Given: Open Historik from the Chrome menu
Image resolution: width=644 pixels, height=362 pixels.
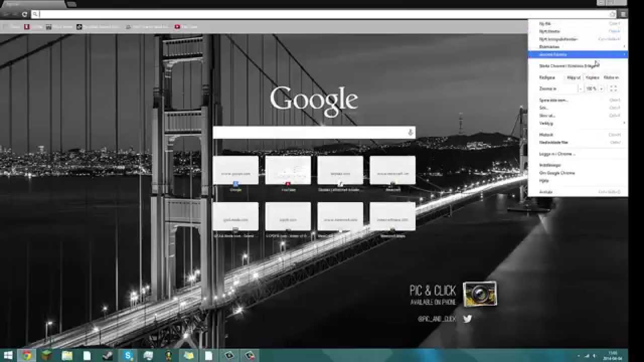Looking at the screenshot, I should 578,135.
